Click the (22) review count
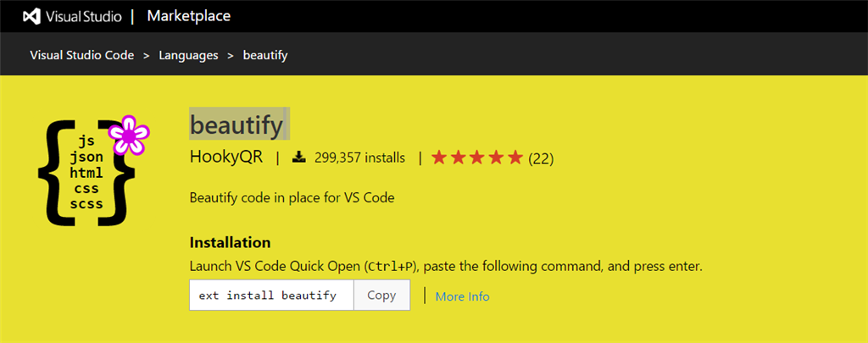This screenshot has height=343, width=868. click(541, 158)
